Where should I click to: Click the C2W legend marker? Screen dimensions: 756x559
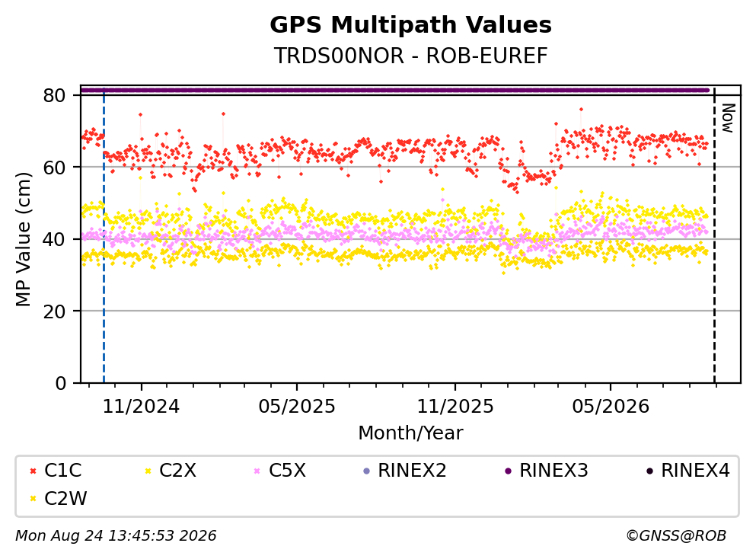[33, 499]
